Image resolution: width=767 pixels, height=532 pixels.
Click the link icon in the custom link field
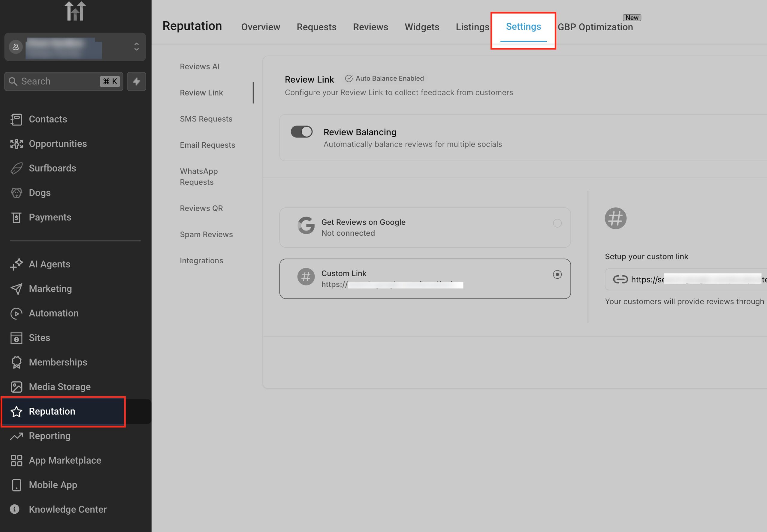click(621, 279)
